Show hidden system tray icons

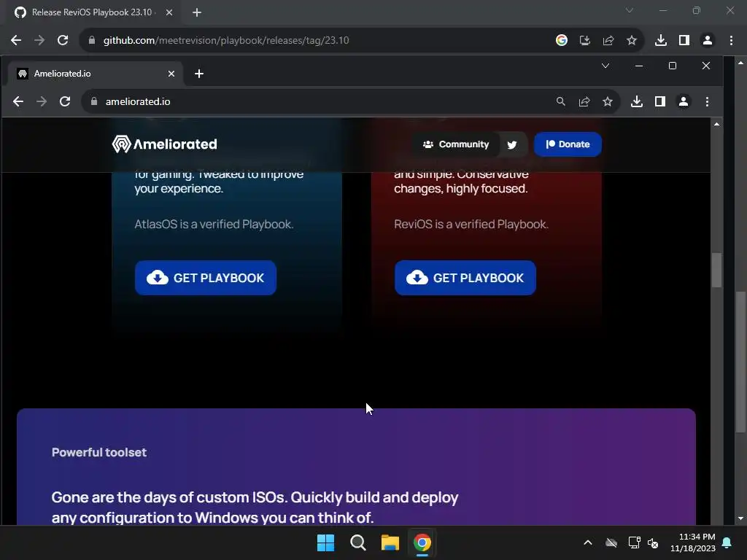588,542
